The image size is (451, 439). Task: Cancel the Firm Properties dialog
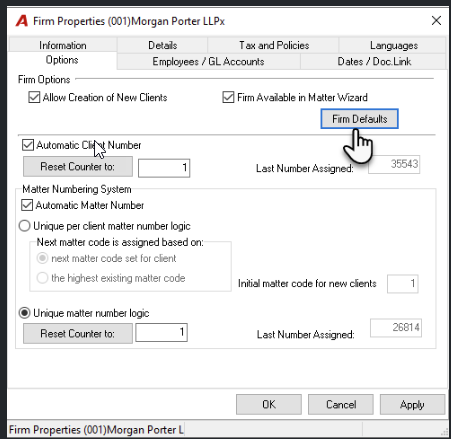(x=341, y=404)
